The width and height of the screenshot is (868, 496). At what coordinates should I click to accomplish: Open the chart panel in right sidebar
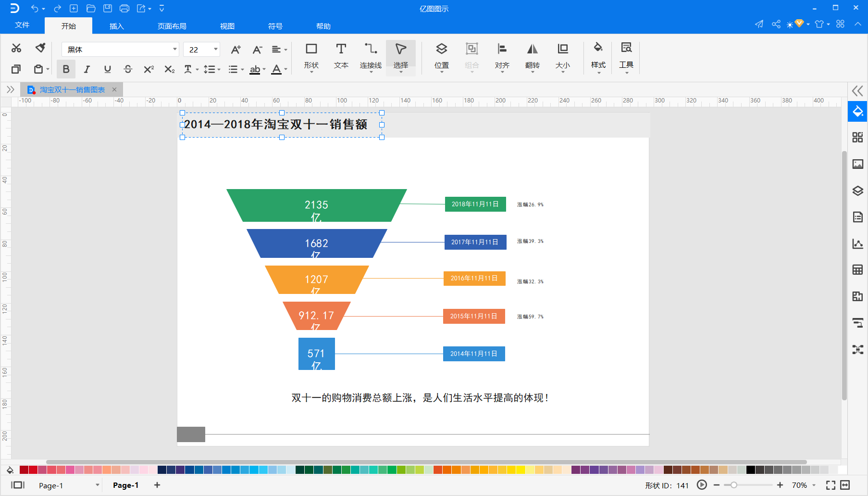858,243
